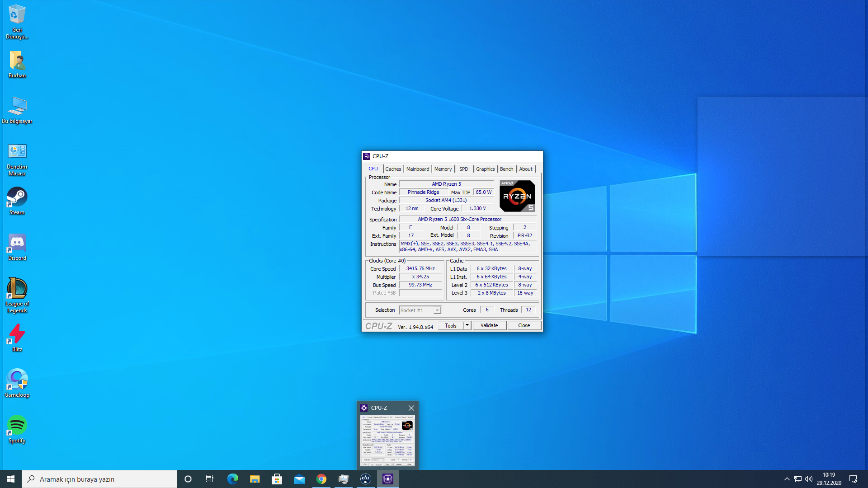Click the Core Voltage value 1.330 V
This screenshot has height=488, width=868.
point(477,208)
